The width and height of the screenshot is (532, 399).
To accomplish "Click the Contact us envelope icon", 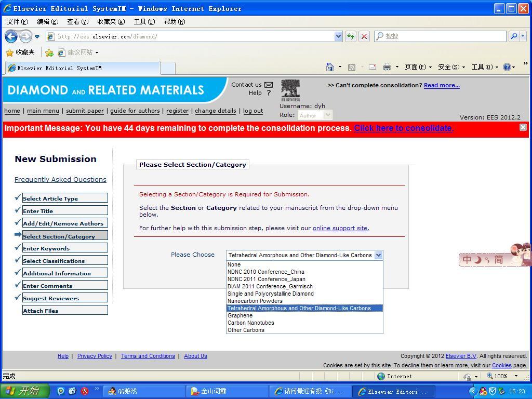I will click(x=269, y=85).
